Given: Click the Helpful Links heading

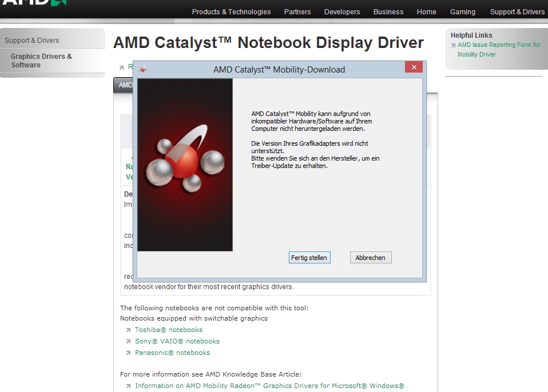Looking at the screenshot, I should pyautogui.click(x=471, y=35).
